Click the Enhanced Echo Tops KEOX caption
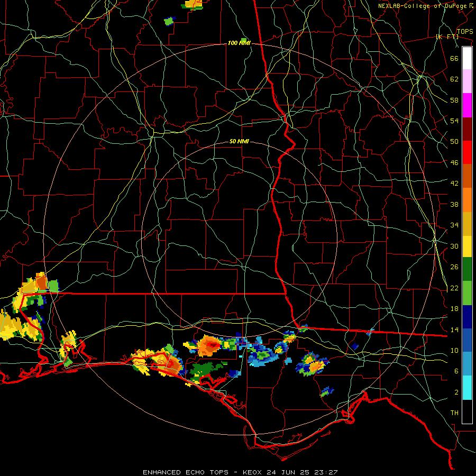The width and height of the screenshot is (476, 476). [240, 472]
